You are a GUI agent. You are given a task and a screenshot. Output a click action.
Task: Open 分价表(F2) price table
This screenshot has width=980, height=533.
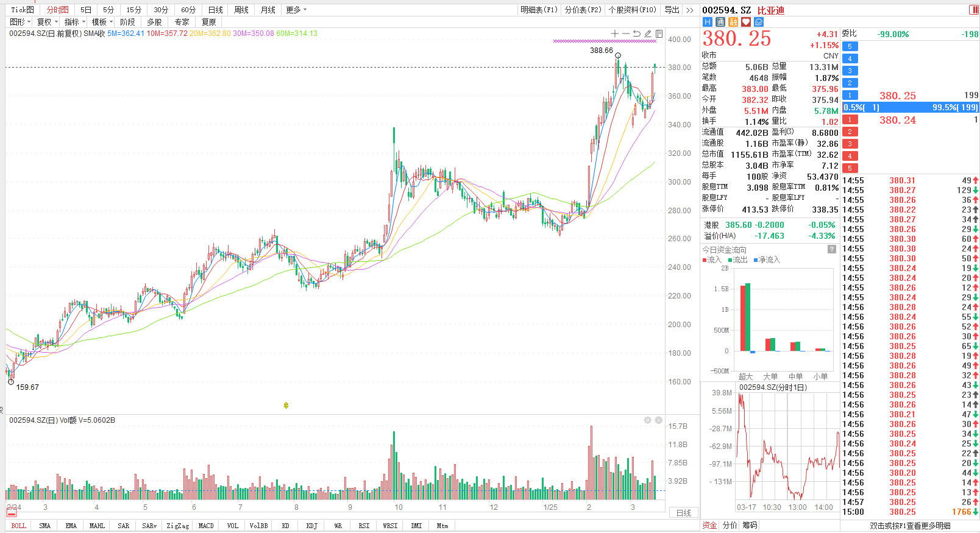pyautogui.click(x=583, y=10)
